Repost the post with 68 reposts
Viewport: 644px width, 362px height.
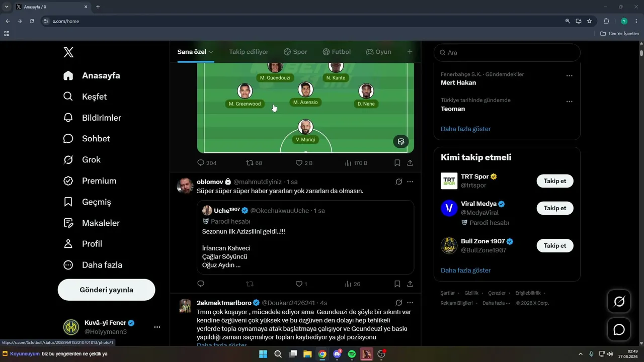tap(254, 163)
